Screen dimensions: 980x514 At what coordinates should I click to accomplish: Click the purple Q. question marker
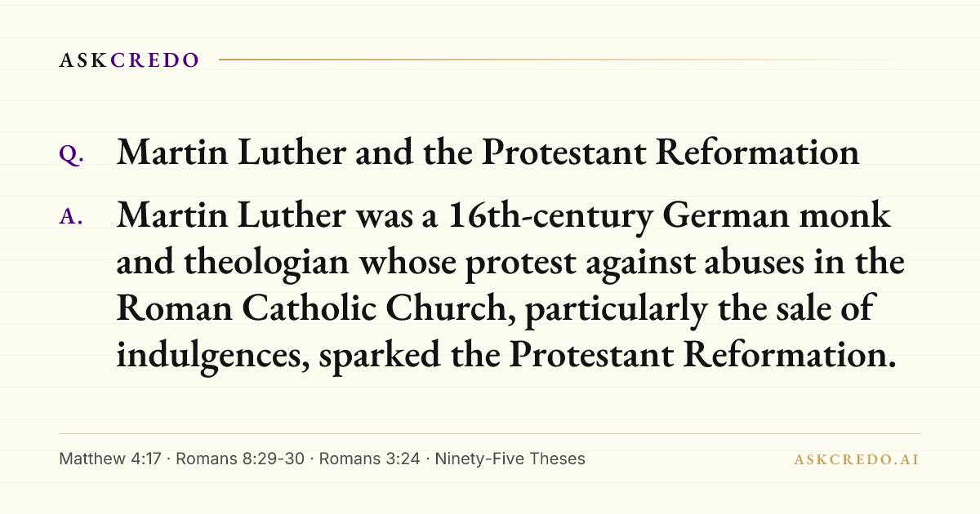pos(72,155)
